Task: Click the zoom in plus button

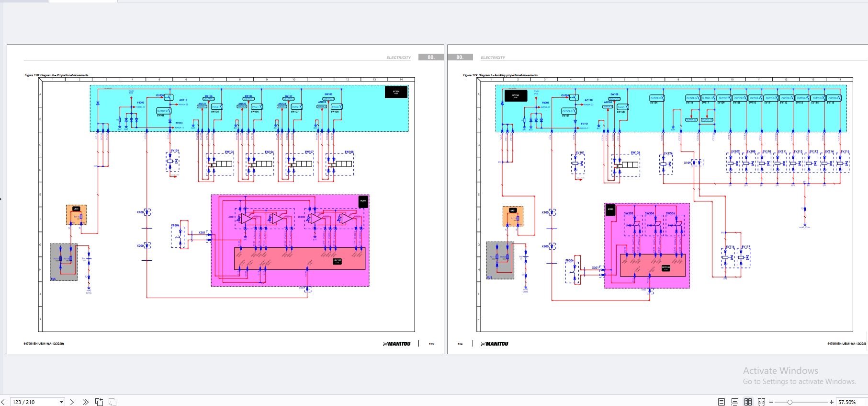Action: click(832, 402)
